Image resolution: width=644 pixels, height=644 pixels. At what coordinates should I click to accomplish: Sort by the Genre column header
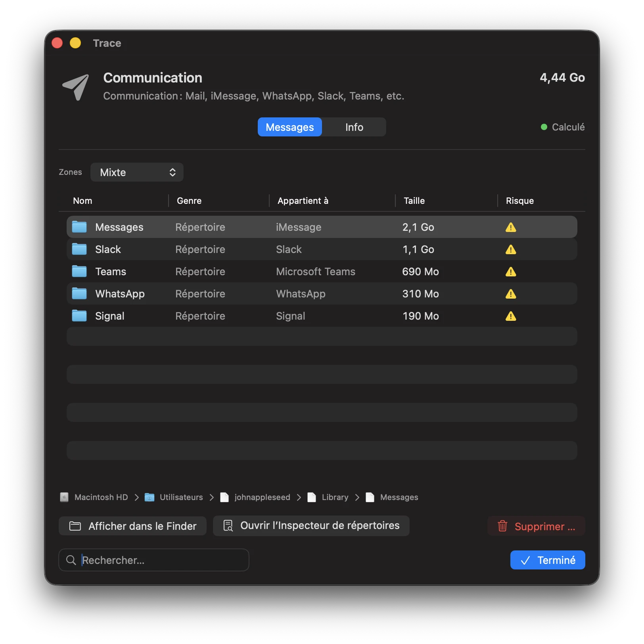coord(189,201)
